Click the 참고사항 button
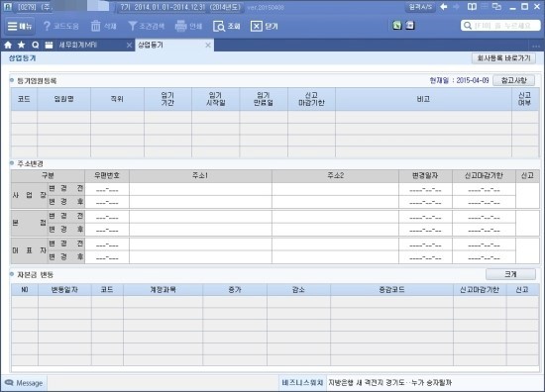 coord(513,80)
